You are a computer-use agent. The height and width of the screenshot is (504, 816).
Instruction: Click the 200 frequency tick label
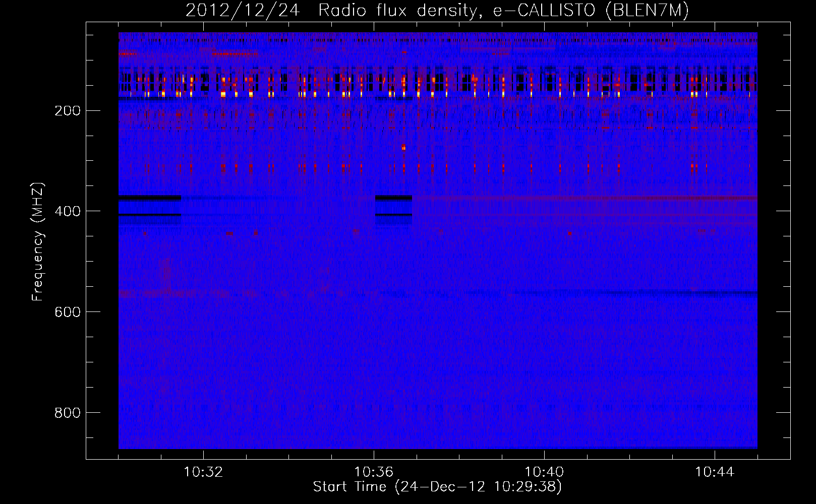coord(68,111)
